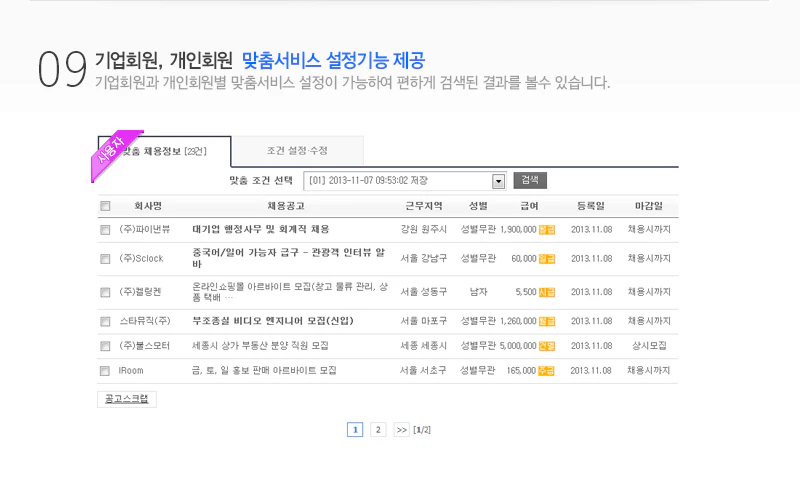Click the 등록일 column header

pos(591,206)
